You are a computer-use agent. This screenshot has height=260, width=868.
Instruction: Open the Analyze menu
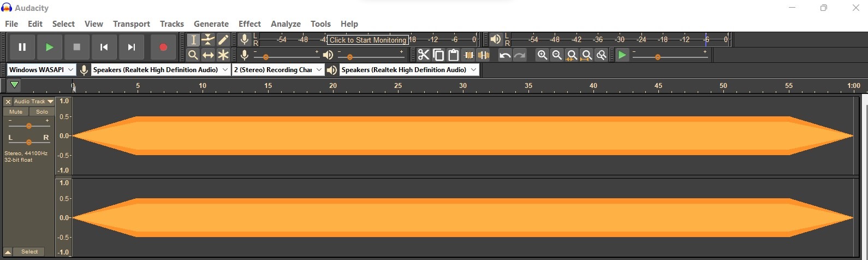coord(286,23)
